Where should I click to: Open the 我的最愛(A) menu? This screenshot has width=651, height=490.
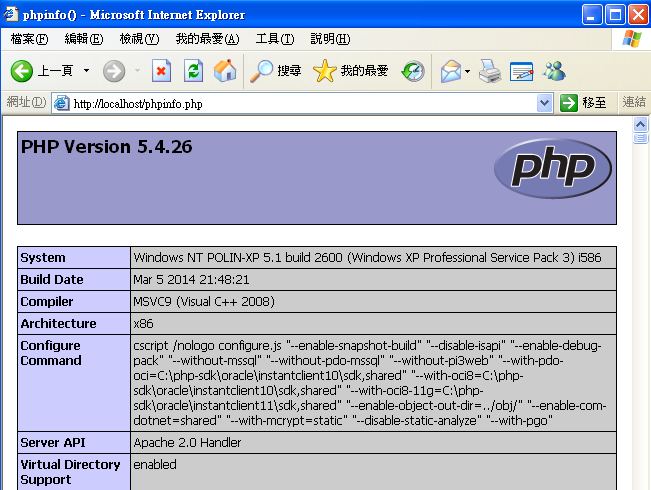pyautogui.click(x=207, y=39)
